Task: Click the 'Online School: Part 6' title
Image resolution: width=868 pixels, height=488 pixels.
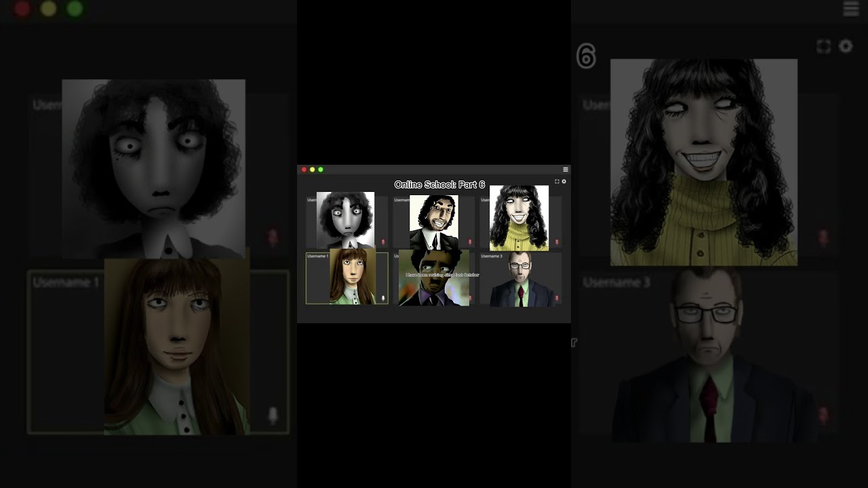Action: click(439, 184)
